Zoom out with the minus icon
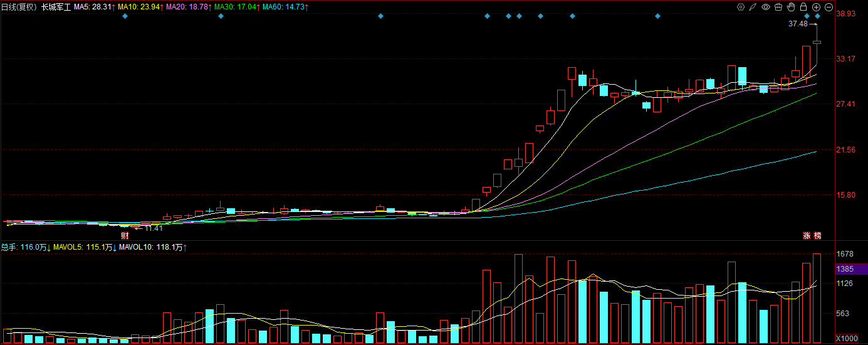Viewport: 868px width, 345px height. click(x=829, y=7)
